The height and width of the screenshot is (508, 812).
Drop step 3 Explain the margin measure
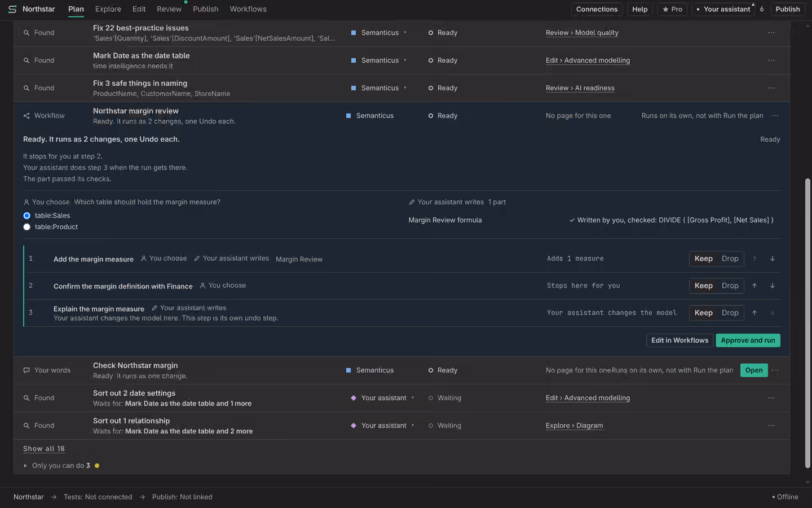[730, 313]
